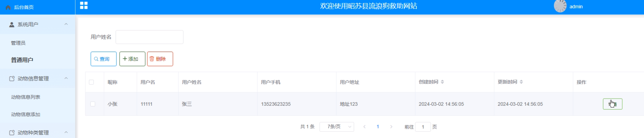Click the icon beside 动物种类管理

pos(12,133)
